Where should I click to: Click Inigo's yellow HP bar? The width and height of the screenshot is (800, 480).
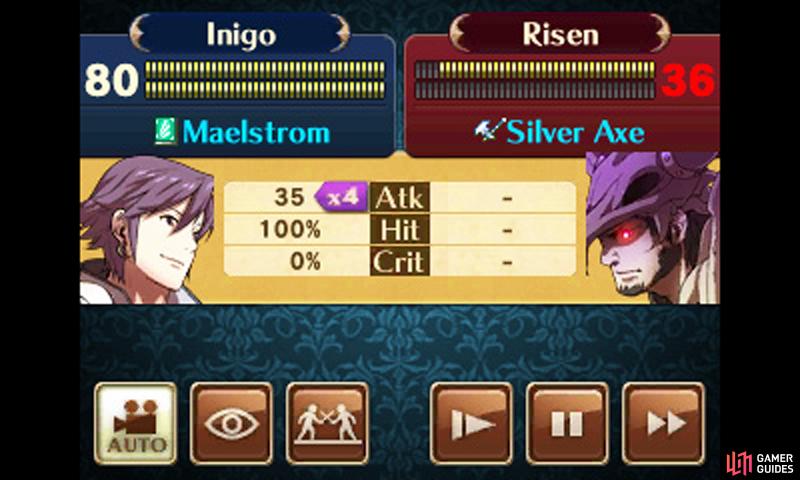click(x=265, y=80)
